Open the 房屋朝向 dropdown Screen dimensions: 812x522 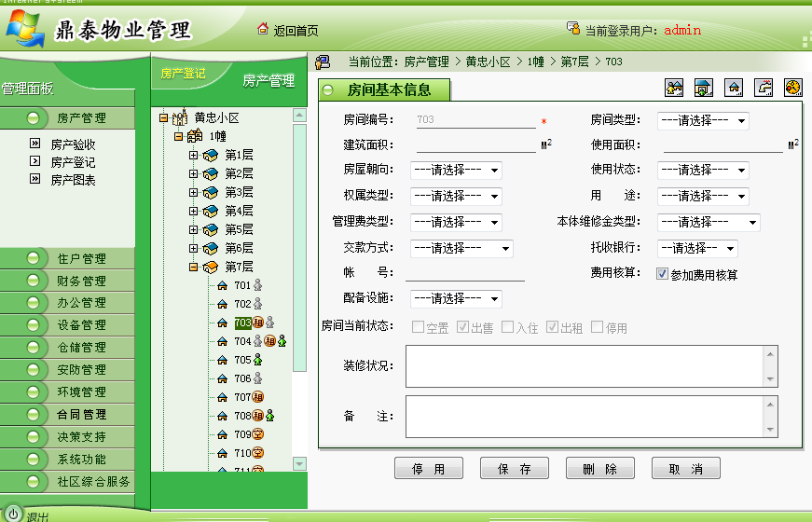456,170
